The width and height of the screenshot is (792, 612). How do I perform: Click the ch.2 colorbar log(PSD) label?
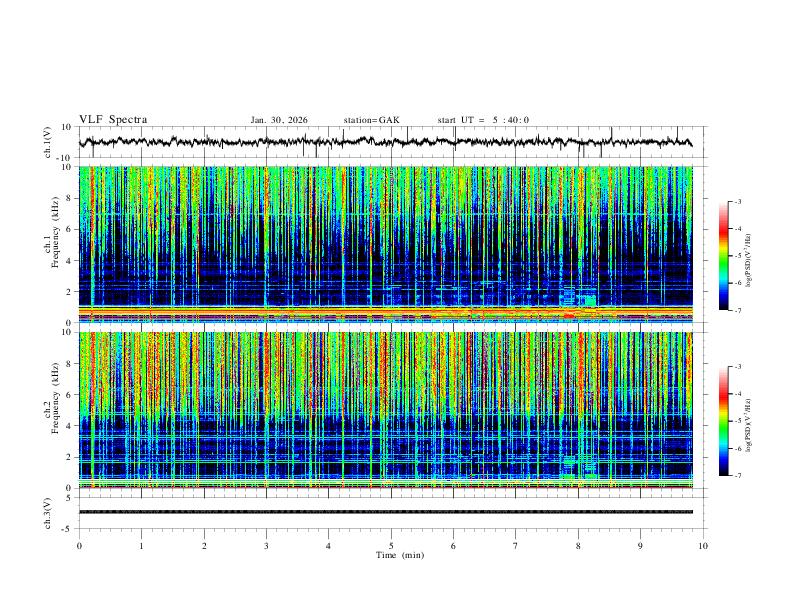[x=748, y=425]
